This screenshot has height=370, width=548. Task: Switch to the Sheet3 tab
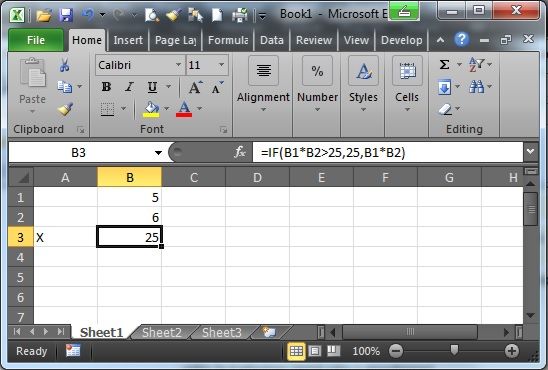[222, 332]
